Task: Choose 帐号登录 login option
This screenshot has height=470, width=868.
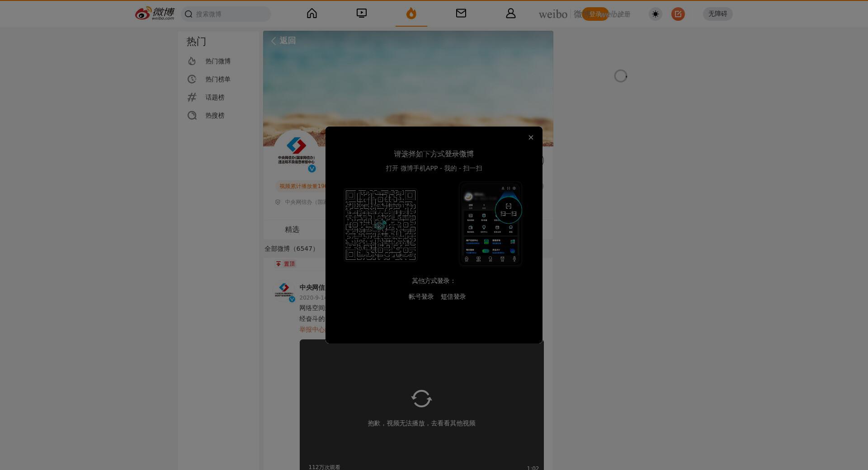Action: [x=421, y=296]
